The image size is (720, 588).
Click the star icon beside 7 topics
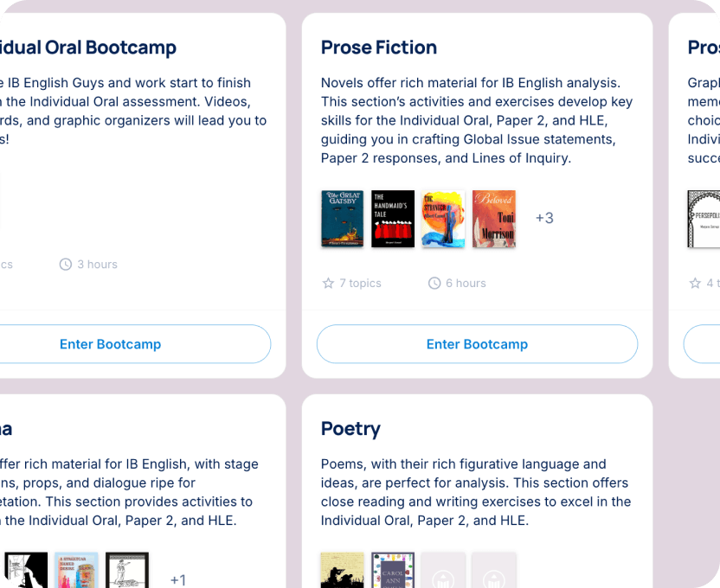[x=328, y=284]
